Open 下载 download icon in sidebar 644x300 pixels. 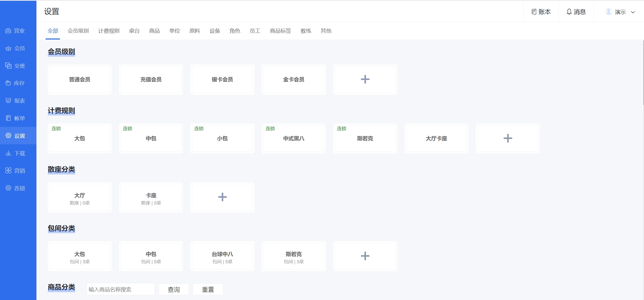point(8,153)
